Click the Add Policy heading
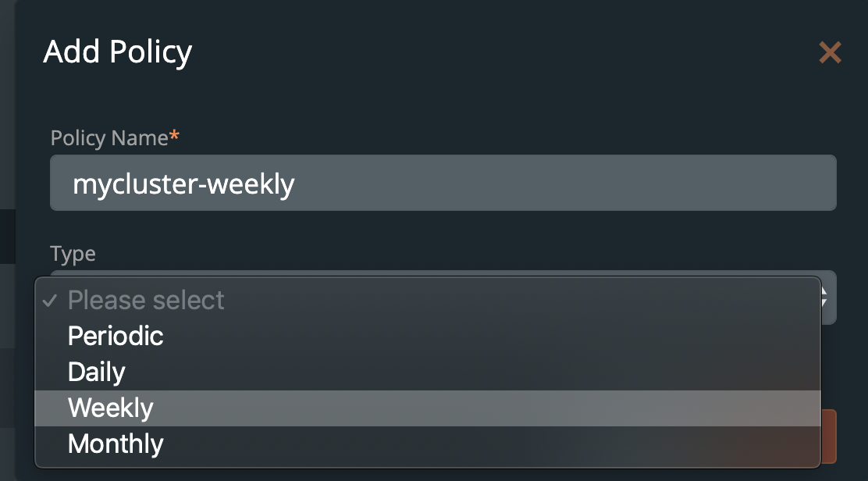The height and width of the screenshot is (481, 868). tap(118, 52)
